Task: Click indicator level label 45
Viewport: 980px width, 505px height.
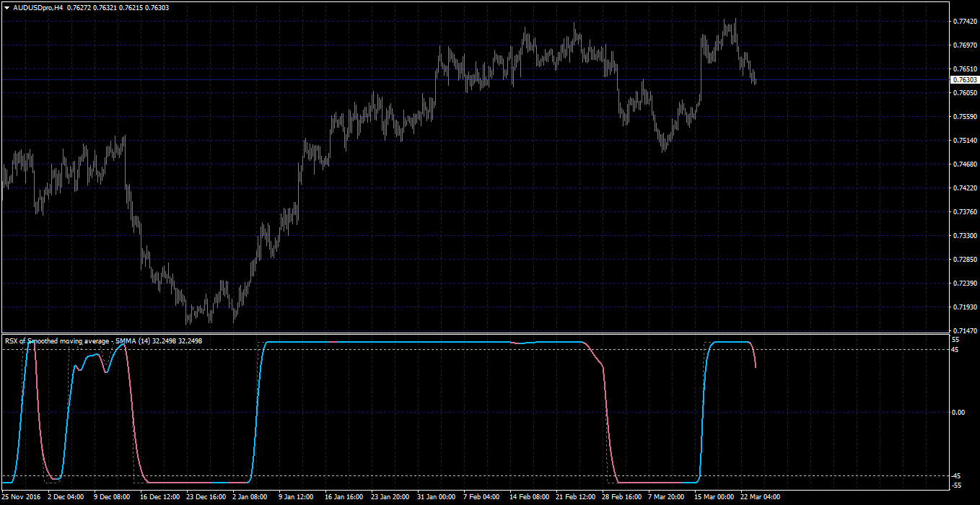Action: click(956, 350)
